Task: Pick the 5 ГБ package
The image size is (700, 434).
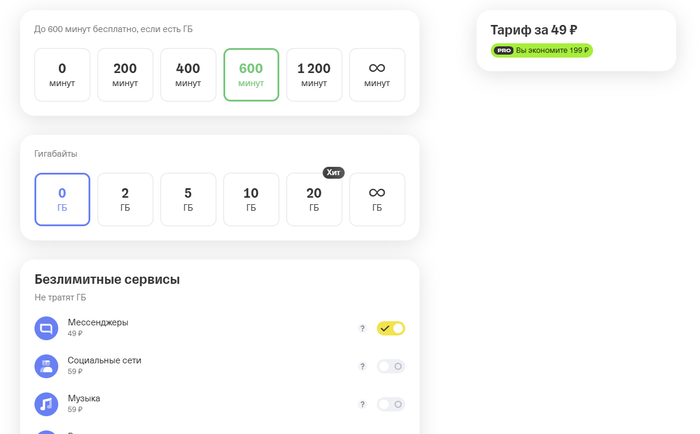Action: [x=188, y=199]
